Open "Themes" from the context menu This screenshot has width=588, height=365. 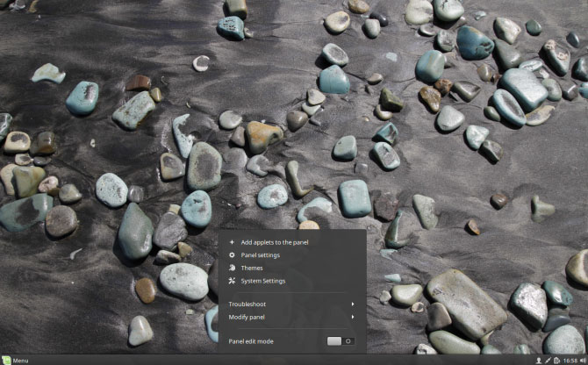[252, 268]
